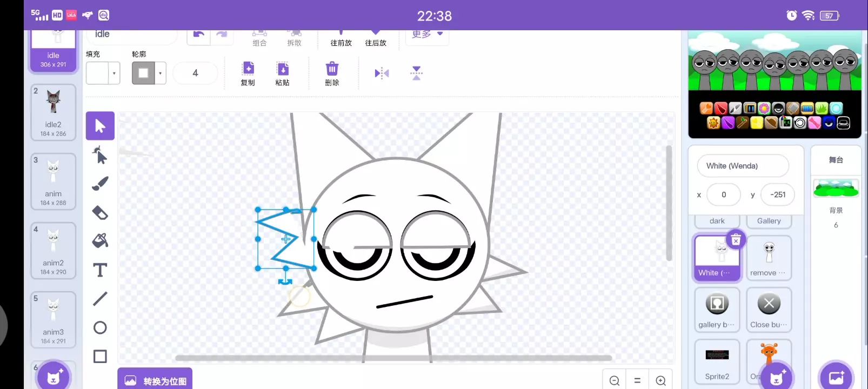Add a new backdrop
This screenshot has width=868, height=389.
click(836, 377)
